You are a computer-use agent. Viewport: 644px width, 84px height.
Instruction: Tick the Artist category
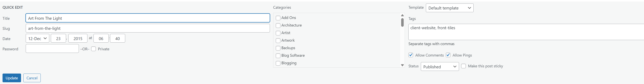point(278,33)
